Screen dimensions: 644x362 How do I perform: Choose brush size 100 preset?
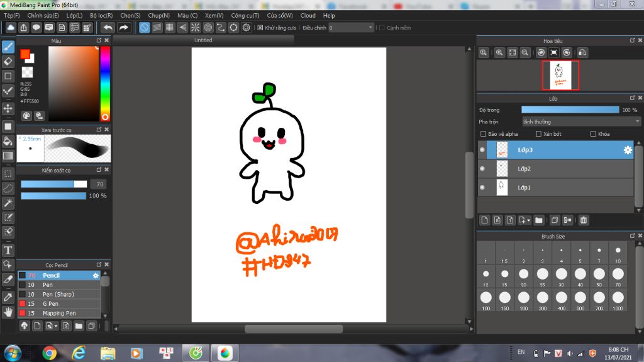[486, 301]
